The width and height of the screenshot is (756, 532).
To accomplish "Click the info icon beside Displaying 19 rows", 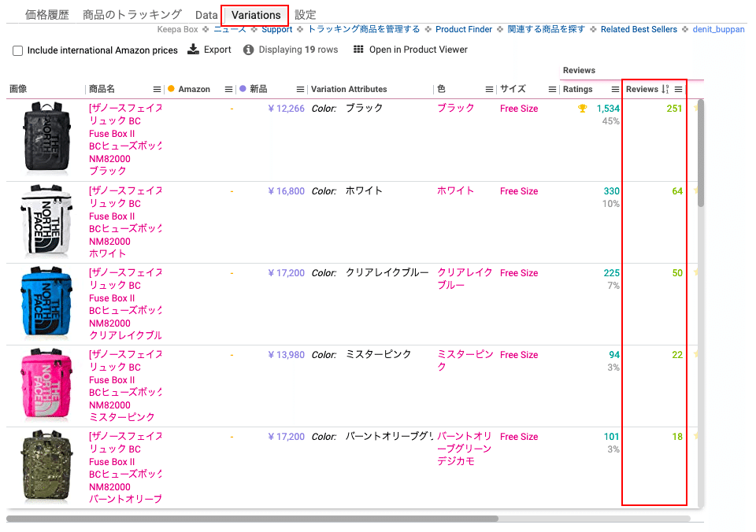I will click(x=248, y=50).
